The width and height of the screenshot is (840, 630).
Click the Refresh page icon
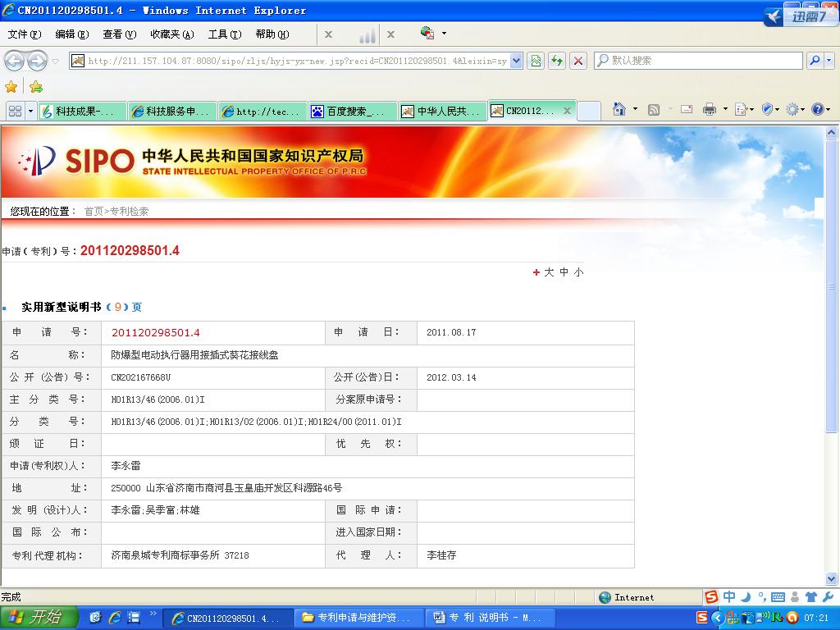pos(557,61)
